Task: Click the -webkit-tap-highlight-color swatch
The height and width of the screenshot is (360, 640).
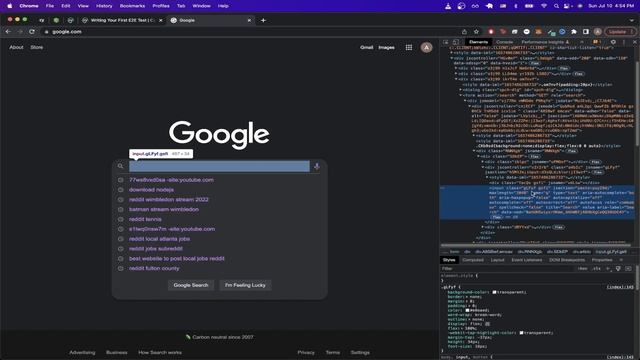Action: pyautogui.click(x=521, y=333)
